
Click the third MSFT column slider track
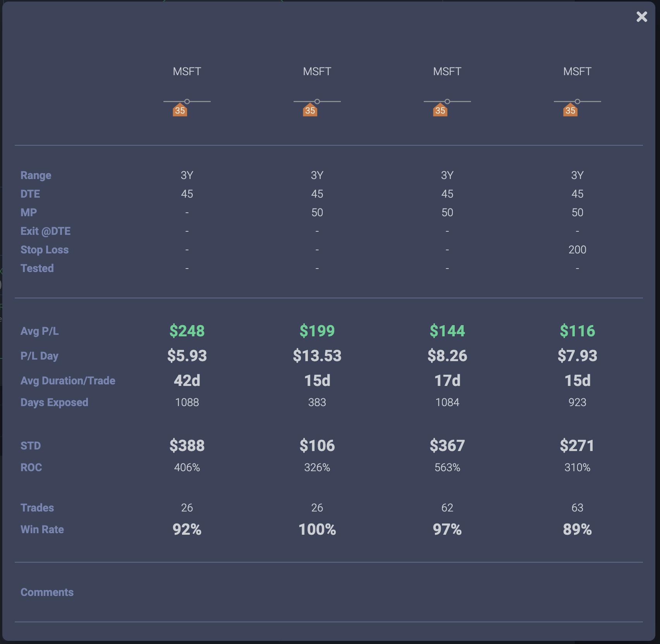coord(447,102)
